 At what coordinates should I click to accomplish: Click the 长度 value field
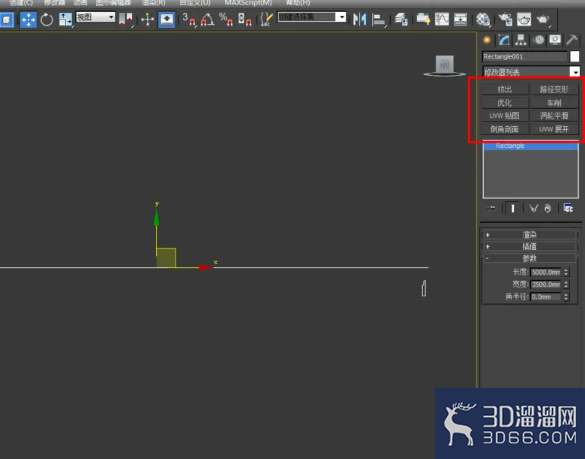546,272
